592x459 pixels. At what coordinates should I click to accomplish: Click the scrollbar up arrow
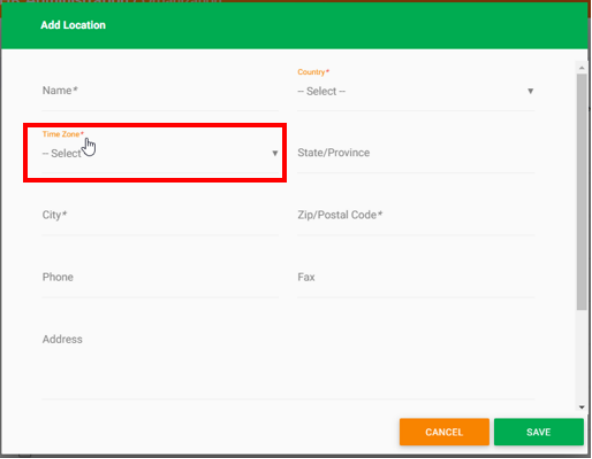(581, 68)
